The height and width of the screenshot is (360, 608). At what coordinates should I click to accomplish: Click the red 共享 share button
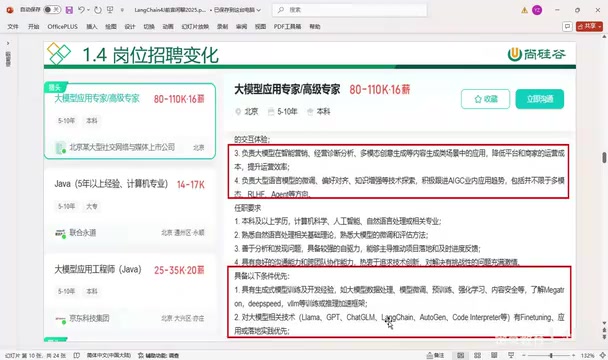[589, 26]
